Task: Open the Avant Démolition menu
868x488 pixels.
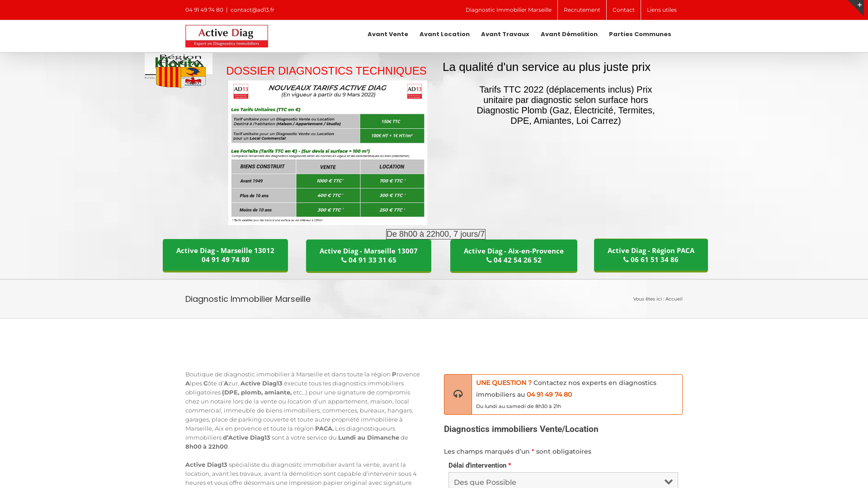Action: coord(569,34)
